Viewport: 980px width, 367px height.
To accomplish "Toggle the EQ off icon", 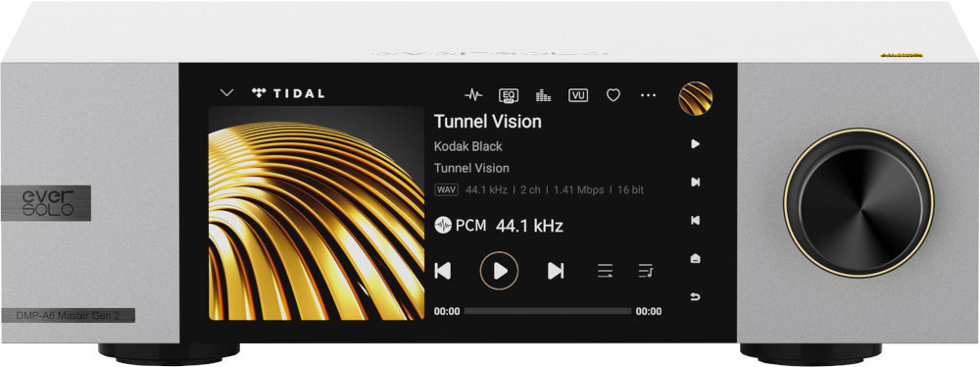I will pos(509,95).
